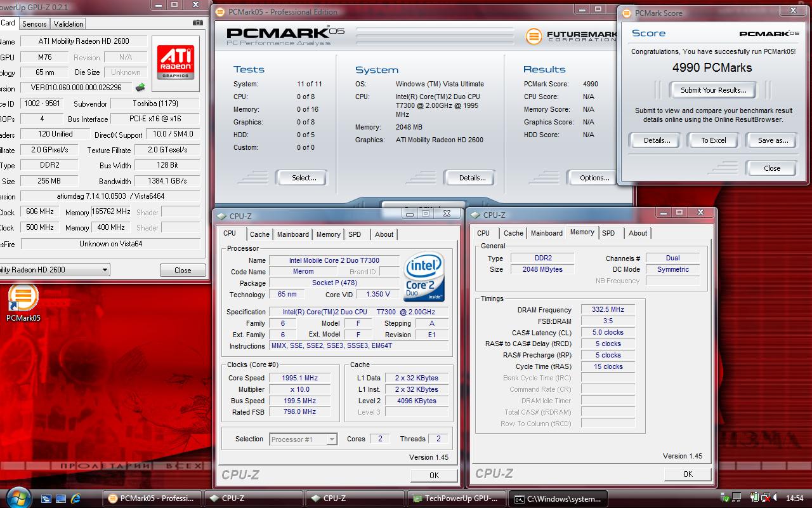The height and width of the screenshot is (508, 812).
Task: Click the title icon of the right CPU-Z window
Action: point(475,215)
